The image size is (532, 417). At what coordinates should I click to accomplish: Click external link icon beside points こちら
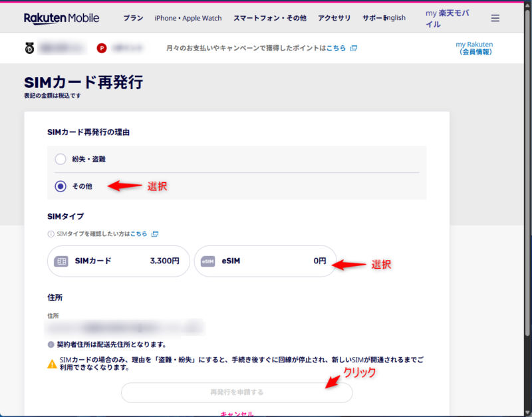pos(354,49)
